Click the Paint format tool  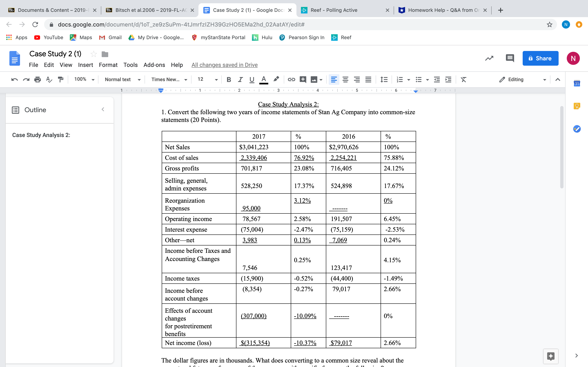60,79
